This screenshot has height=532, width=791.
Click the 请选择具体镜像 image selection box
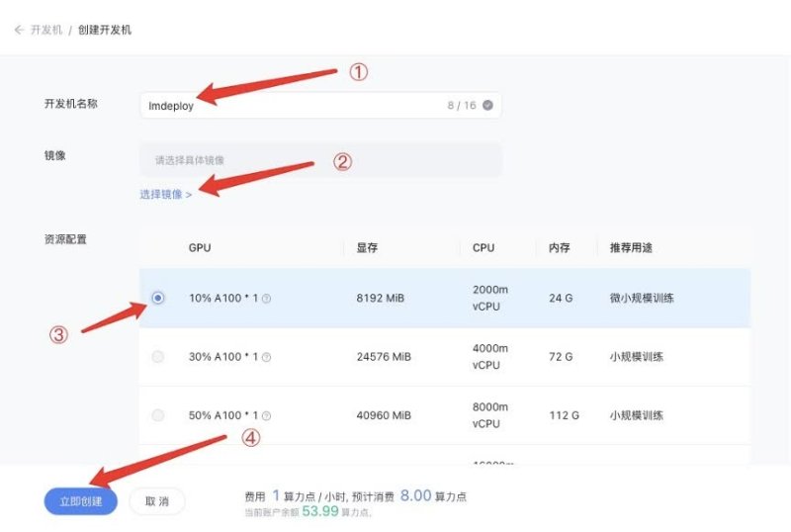coord(320,160)
